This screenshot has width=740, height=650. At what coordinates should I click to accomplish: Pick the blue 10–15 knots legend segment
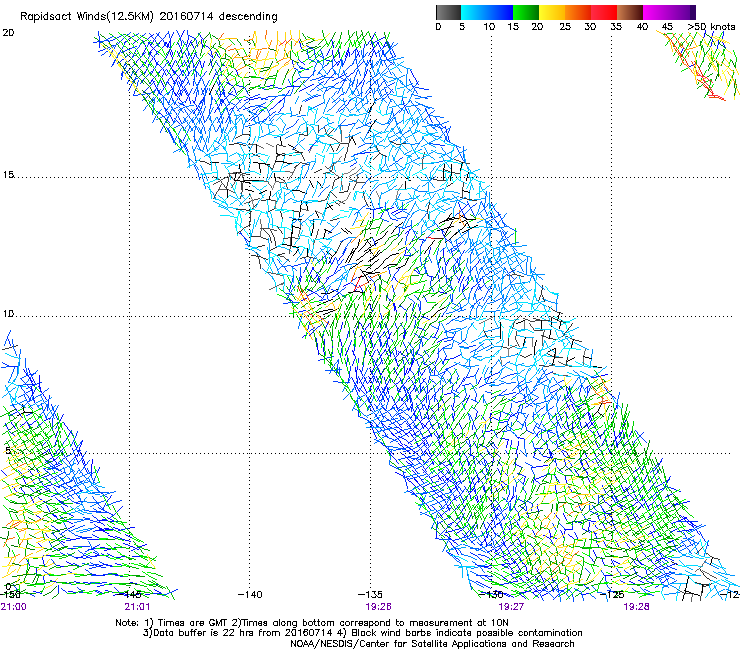click(x=500, y=12)
